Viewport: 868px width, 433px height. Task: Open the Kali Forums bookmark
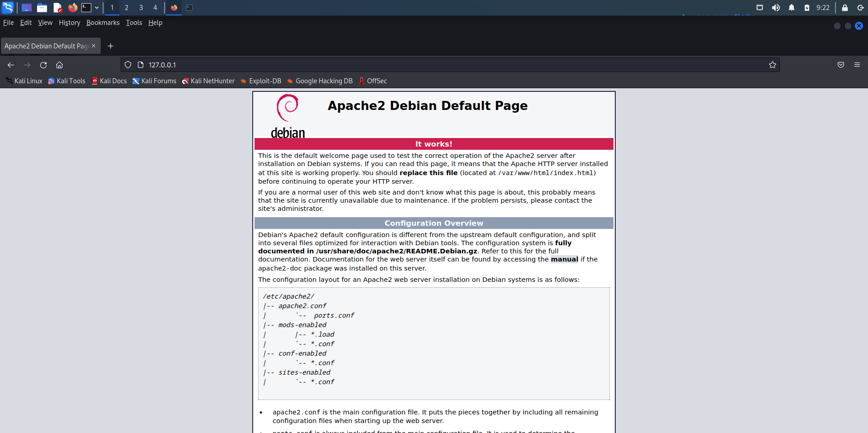(154, 81)
